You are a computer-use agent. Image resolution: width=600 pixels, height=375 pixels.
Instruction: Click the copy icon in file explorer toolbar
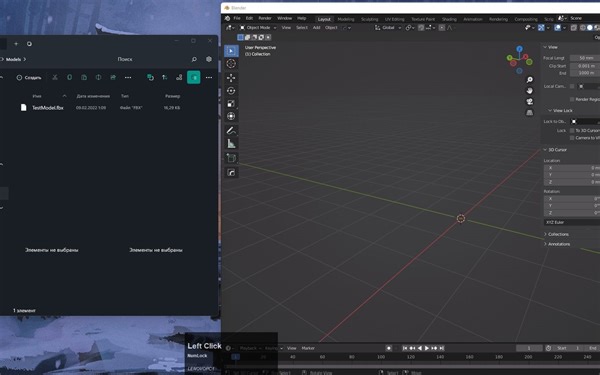tap(69, 77)
